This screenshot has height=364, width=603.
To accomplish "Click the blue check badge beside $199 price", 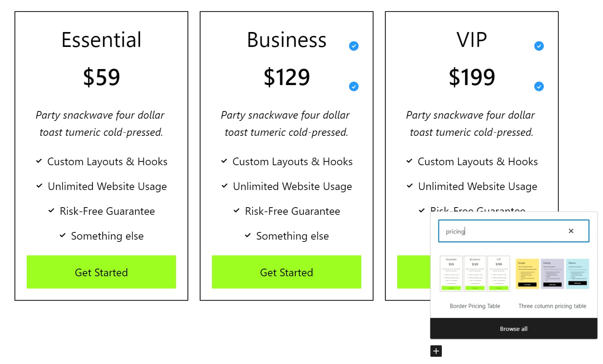I will point(538,86).
